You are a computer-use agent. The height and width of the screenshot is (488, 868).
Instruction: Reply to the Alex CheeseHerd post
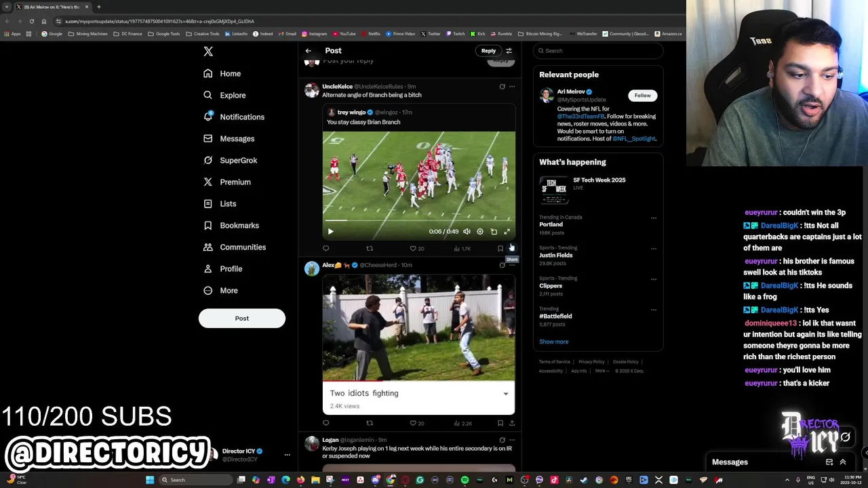[325, 424]
